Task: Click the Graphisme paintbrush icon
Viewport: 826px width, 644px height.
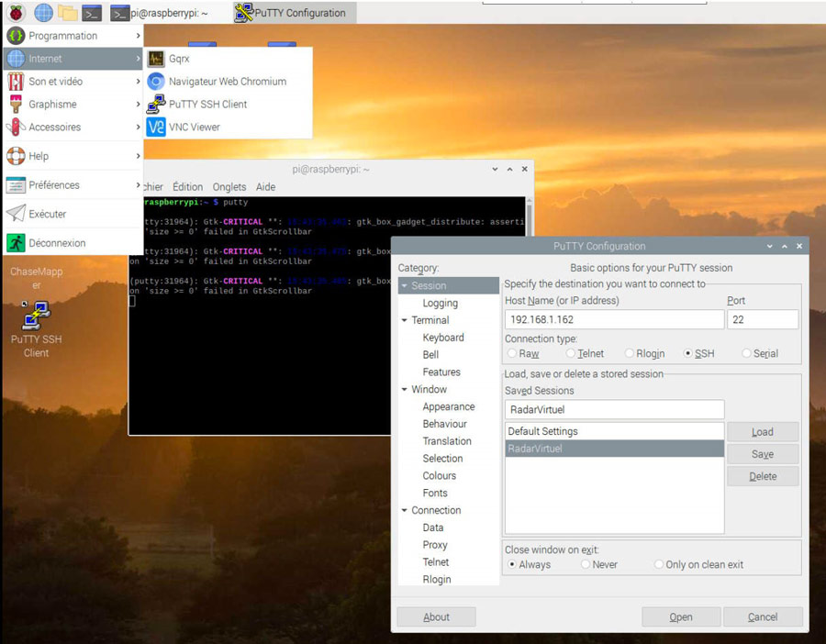Action: (16, 104)
